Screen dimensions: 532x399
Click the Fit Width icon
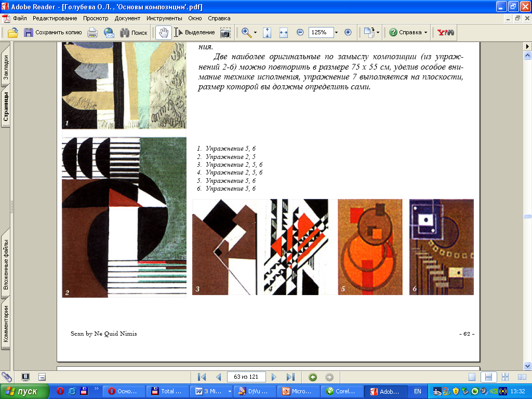(283, 33)
